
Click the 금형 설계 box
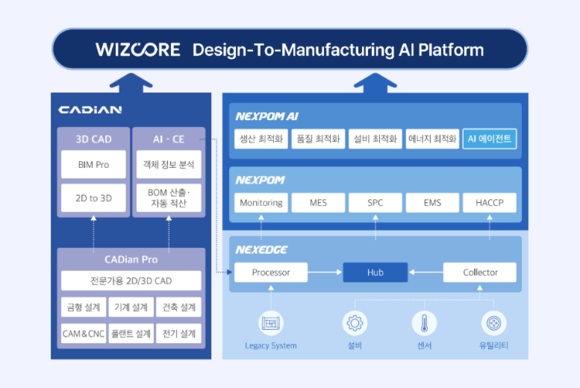(84, 307)
